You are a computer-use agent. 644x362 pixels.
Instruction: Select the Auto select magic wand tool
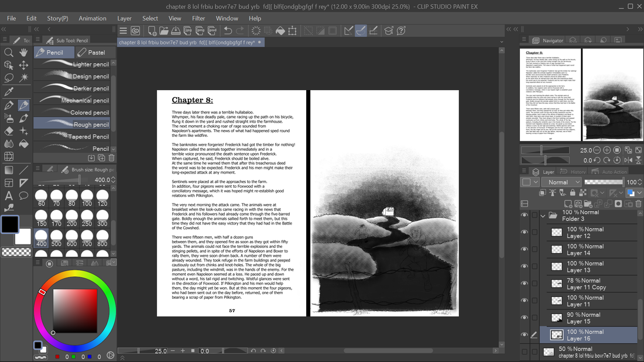click(24, 78)
